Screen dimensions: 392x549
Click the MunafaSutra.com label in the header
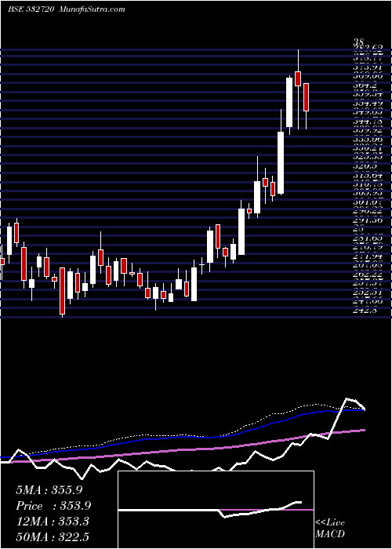click(x=93, y=9)
